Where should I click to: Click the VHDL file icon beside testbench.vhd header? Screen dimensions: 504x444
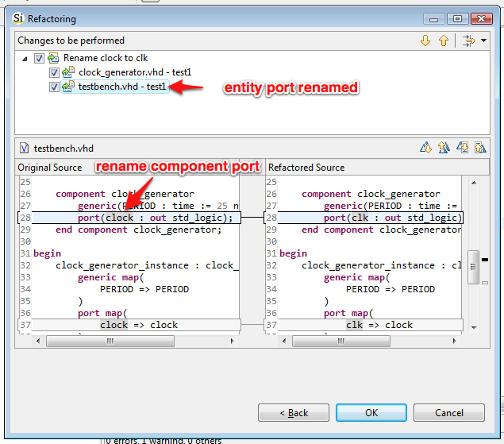25,149
